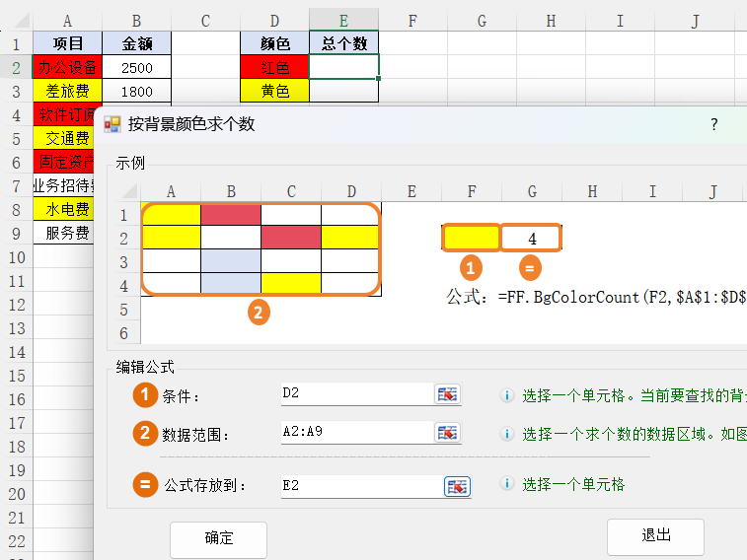Click range picker icon beside 条件 field
Viewport: 747px width, 560px height.
447,394
